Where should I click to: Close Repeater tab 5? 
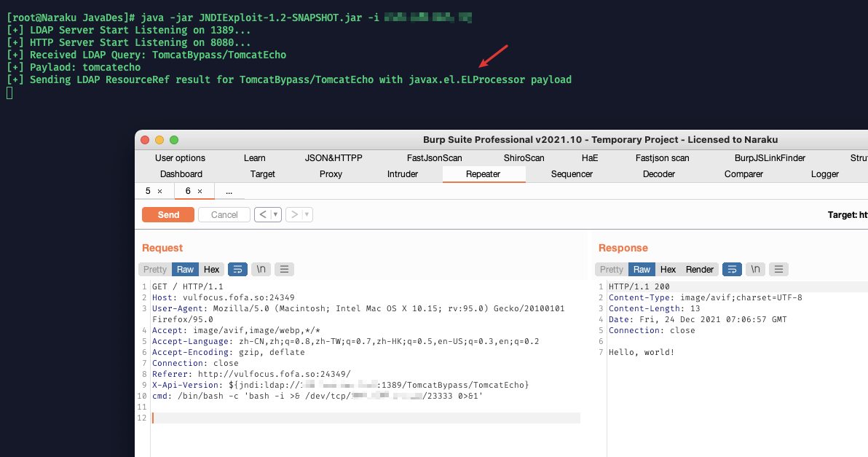(160, 191)
